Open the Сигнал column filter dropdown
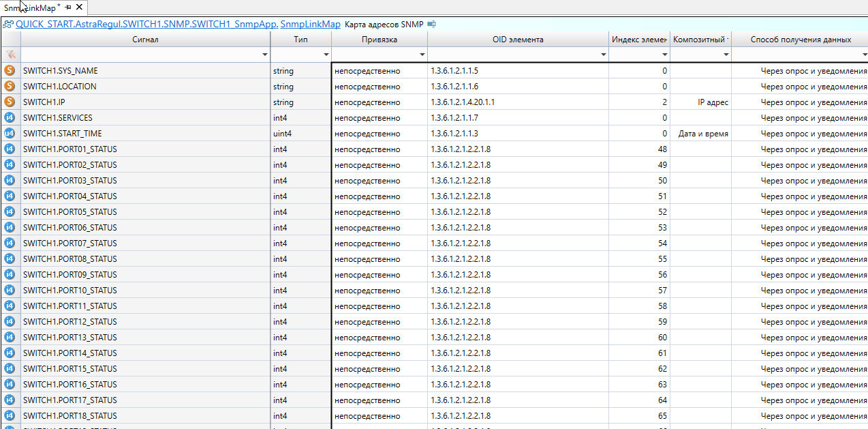 click(x=264, y=55)
